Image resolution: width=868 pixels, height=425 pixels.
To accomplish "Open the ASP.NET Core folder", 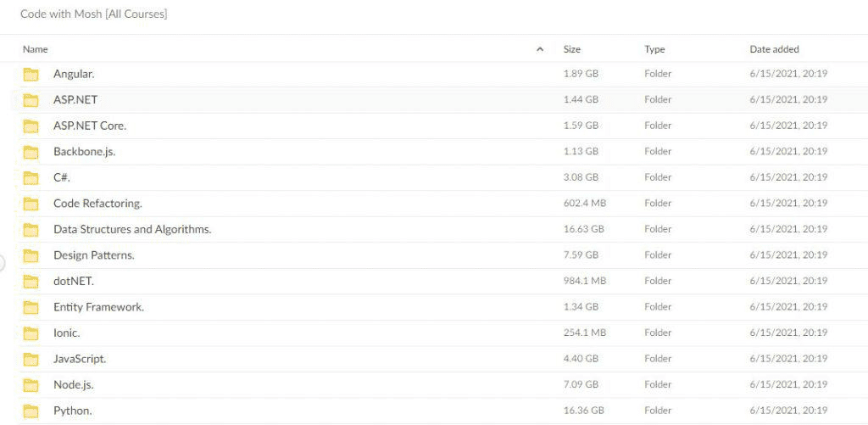I will click(90, 126).
